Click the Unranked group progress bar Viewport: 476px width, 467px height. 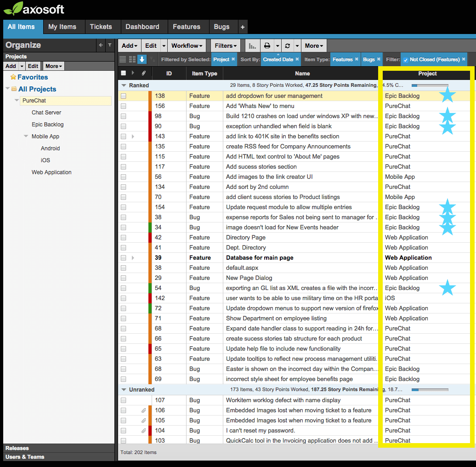point(430,390)
